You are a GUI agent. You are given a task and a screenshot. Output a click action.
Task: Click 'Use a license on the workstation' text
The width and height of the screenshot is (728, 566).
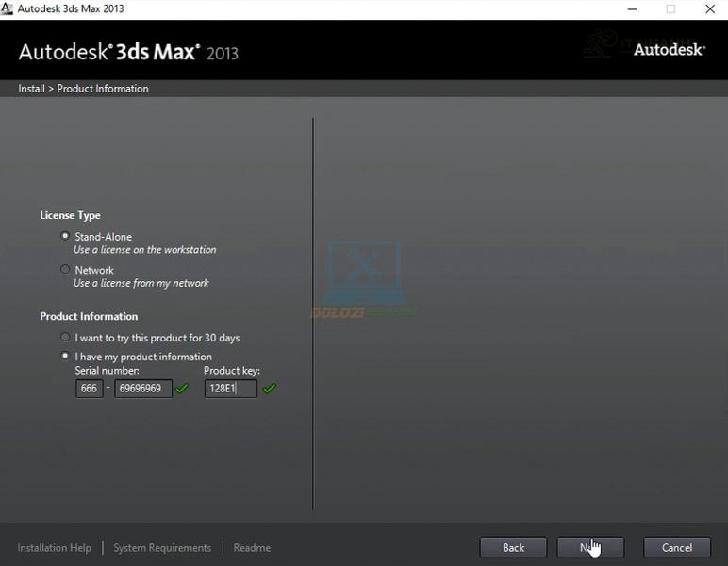click(145, 250)
